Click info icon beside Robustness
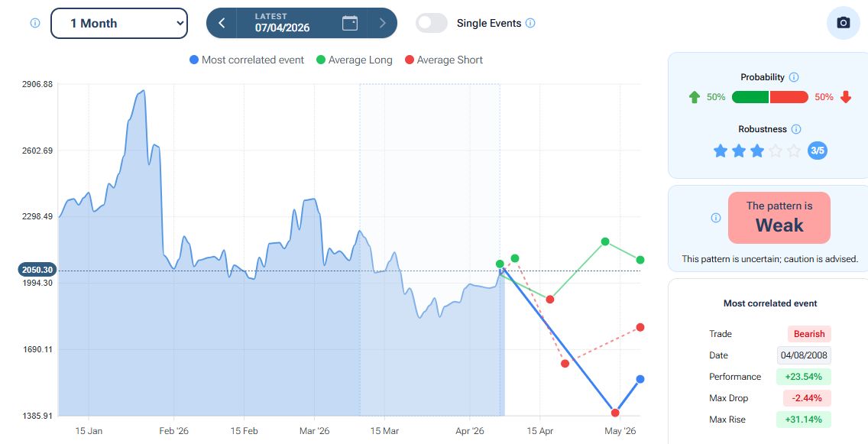The width and height of the screenshot is (868, 444). tap(796, 129)
